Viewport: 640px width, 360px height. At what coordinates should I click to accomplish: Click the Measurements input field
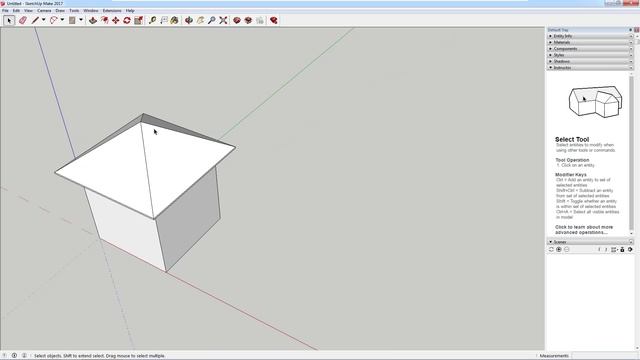604,356
